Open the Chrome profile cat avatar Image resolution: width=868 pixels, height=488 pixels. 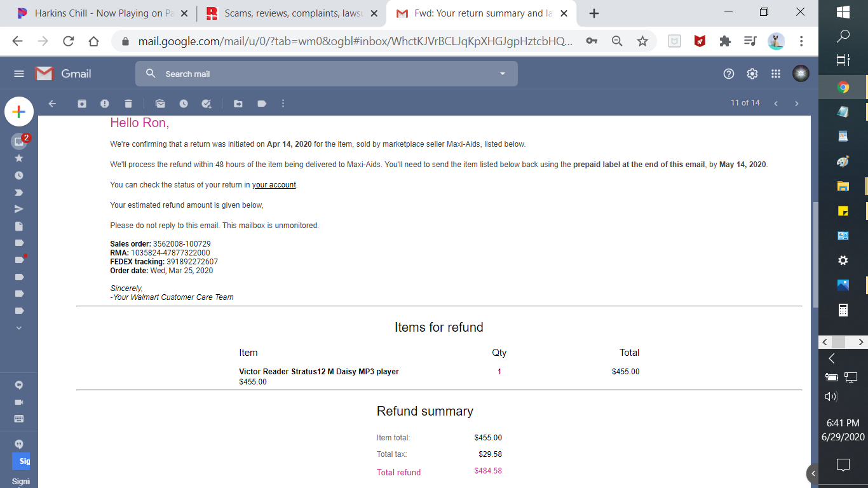776,41
